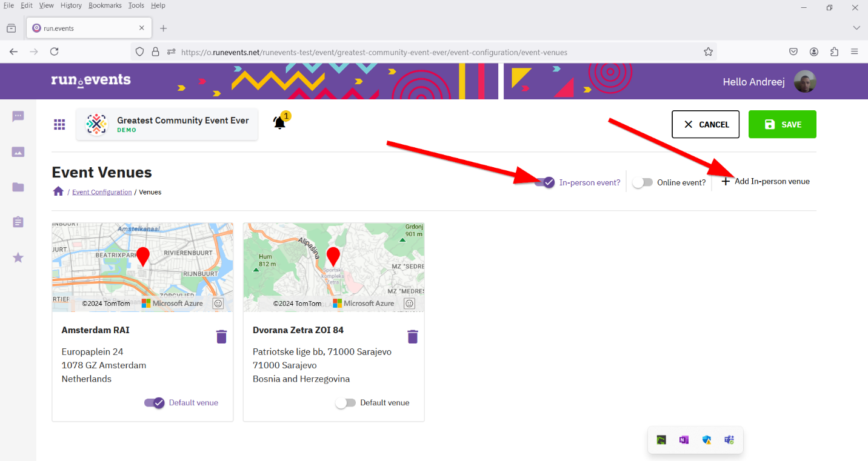Open the Bookmarks menu
This screenshot has height=461, width=868.
click(105, 5)
